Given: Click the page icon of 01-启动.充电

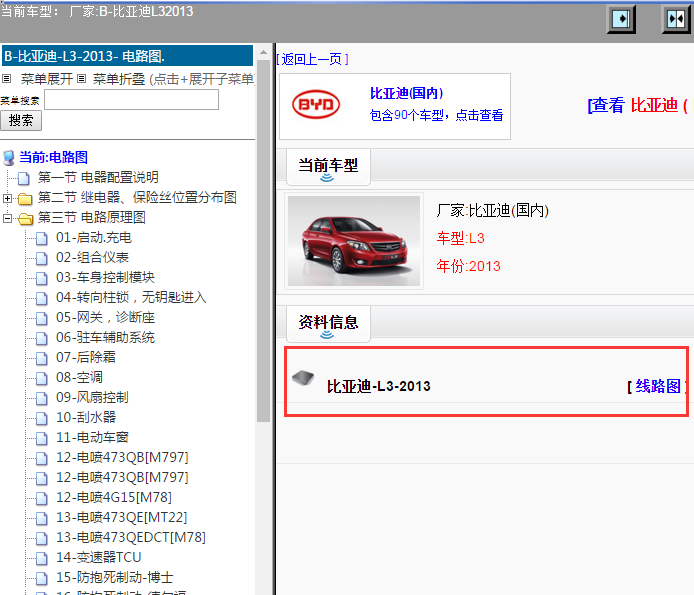Looking at the screenshot, I should coord(42,238).
